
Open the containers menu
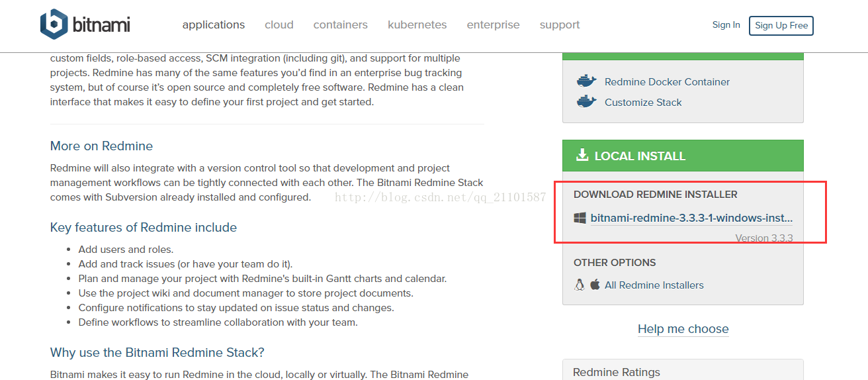(341, 24)
